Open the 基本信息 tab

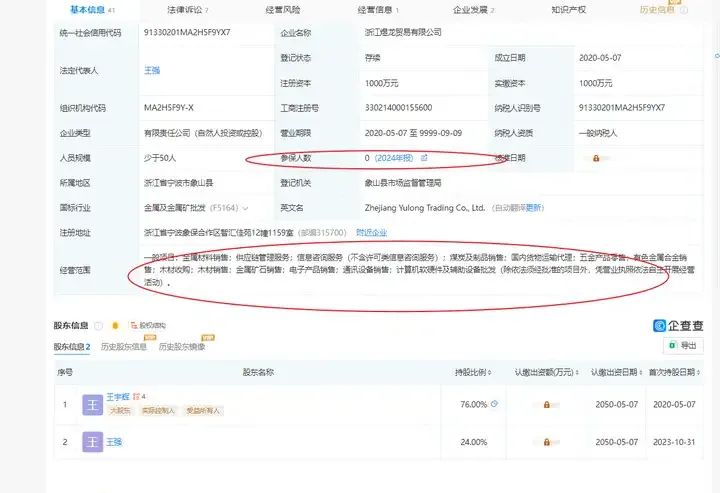tap(92, 10)
